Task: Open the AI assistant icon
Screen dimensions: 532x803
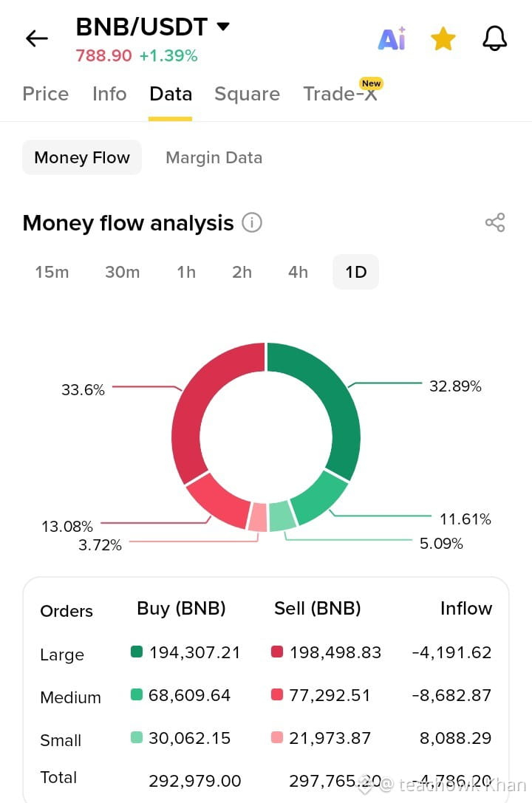Action: click(392, 38)
